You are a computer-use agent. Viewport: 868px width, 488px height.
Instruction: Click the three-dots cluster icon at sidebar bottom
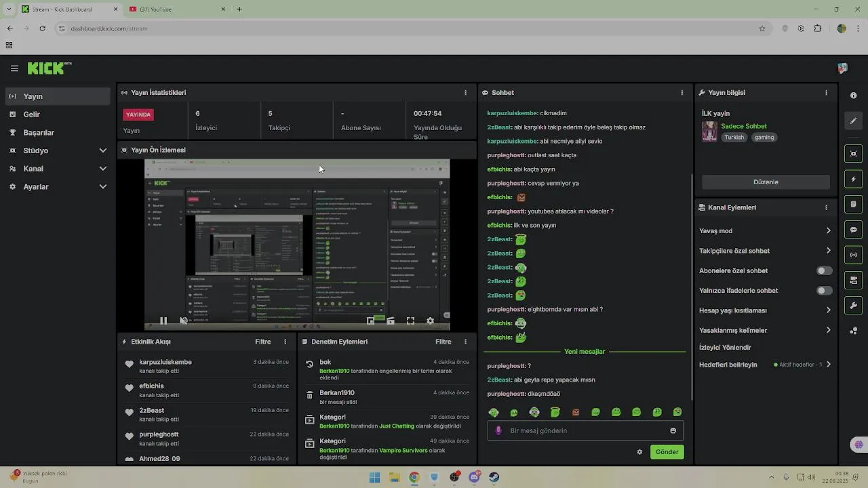pyautogui.click(x=853, y=331)
